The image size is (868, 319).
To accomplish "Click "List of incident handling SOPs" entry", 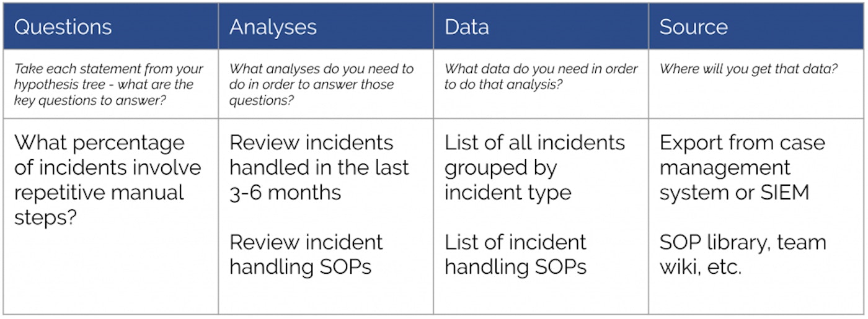I will pyautogui.click(x=515, y=254).
